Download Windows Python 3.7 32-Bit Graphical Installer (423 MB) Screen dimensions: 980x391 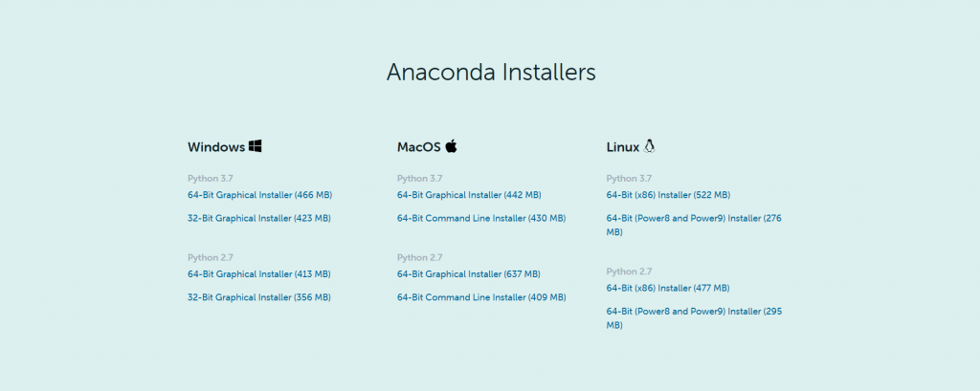[259, 218]
